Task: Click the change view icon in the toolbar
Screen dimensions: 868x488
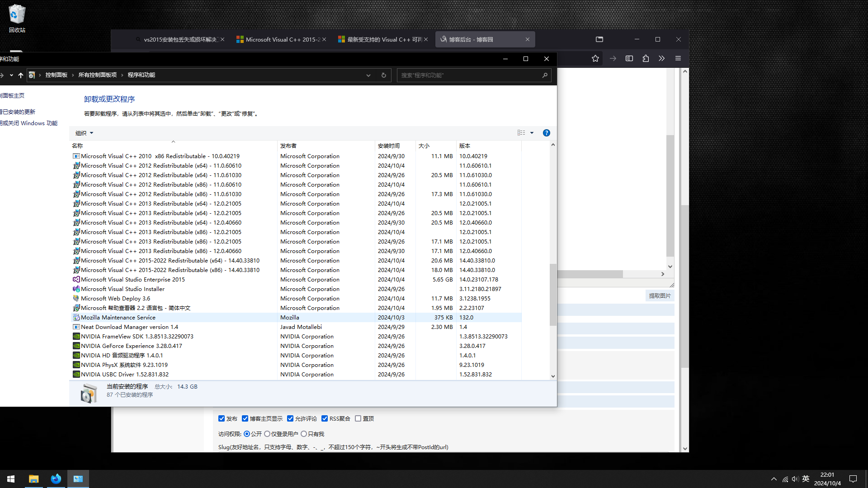Action: tap(521, 133)
